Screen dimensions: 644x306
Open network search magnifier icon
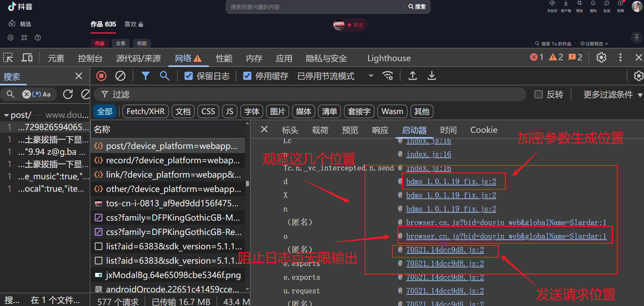[x=165, y=76]
